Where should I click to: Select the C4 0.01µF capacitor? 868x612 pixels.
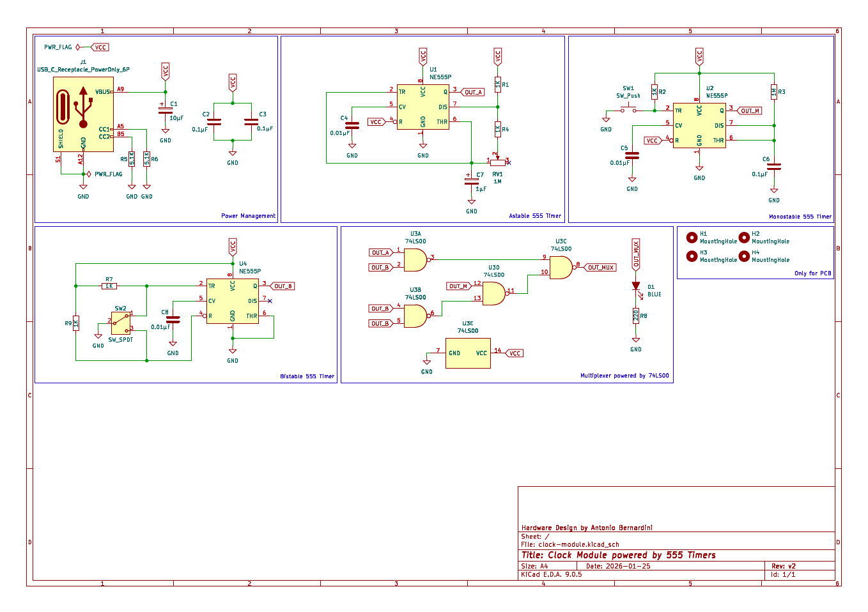pyautogui.click(x=352, y=125)
